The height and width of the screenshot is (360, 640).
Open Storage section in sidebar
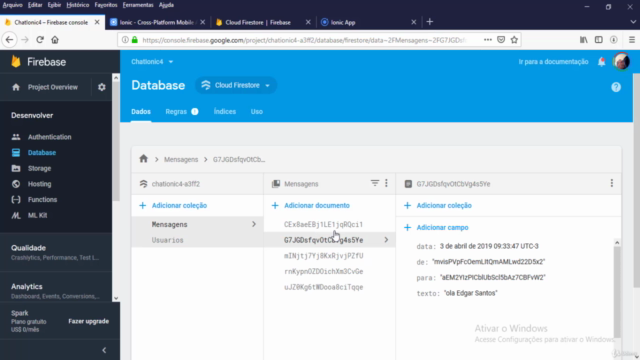pyautogui.click(x=39, y=168)
